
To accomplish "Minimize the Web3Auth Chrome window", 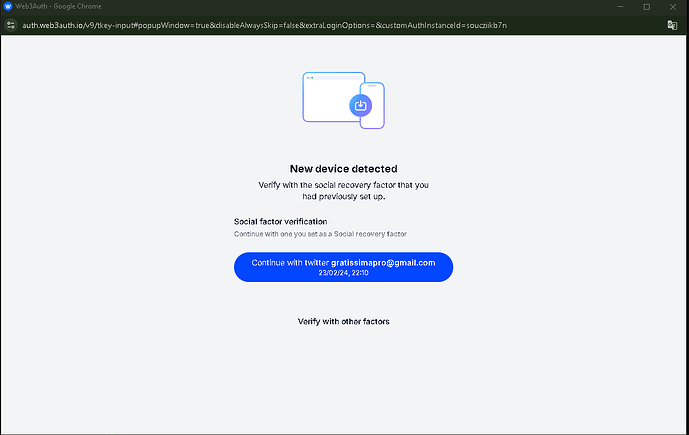I will coord(620,7).
